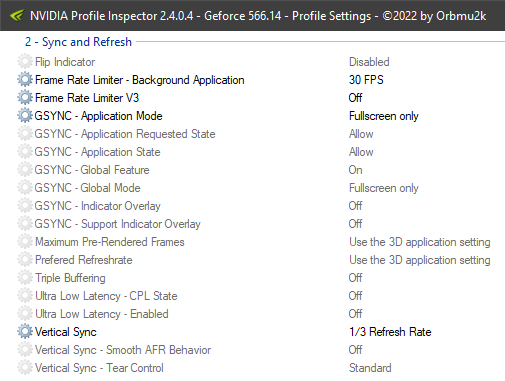
Task: Click gear icon beside Vertical Sync - Tear Control
Action: point(25,368)
